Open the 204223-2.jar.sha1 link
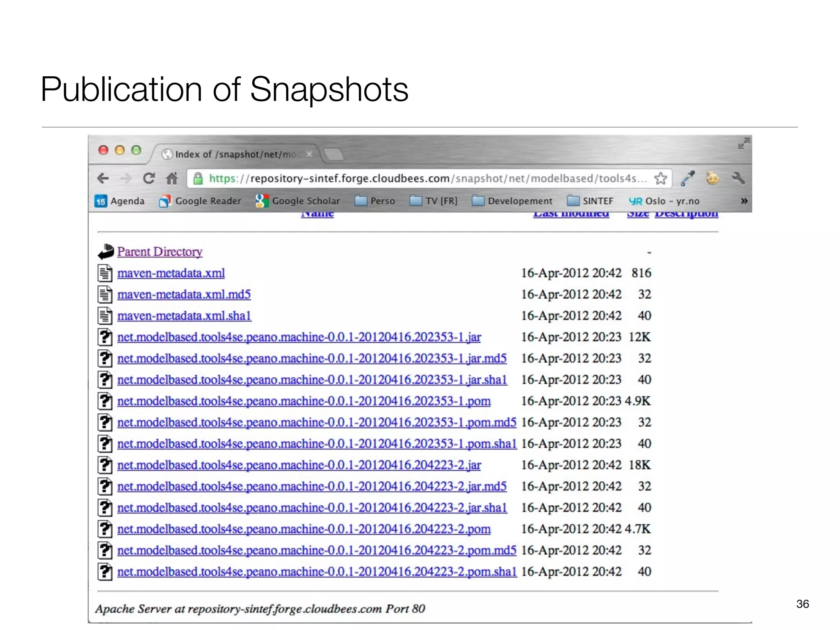The height and width of the screenshot is (630, 840). pyautogui.click(x=312, y=508)
